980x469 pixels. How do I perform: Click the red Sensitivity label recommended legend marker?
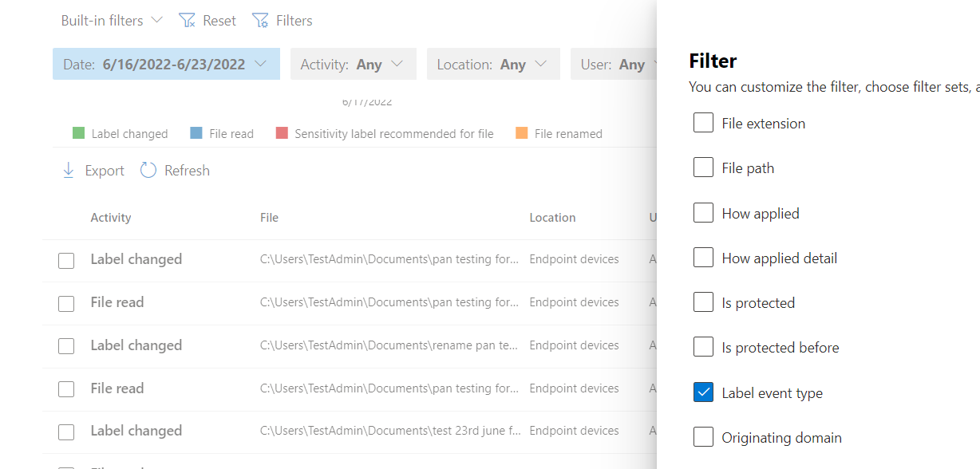coord(281,132)
